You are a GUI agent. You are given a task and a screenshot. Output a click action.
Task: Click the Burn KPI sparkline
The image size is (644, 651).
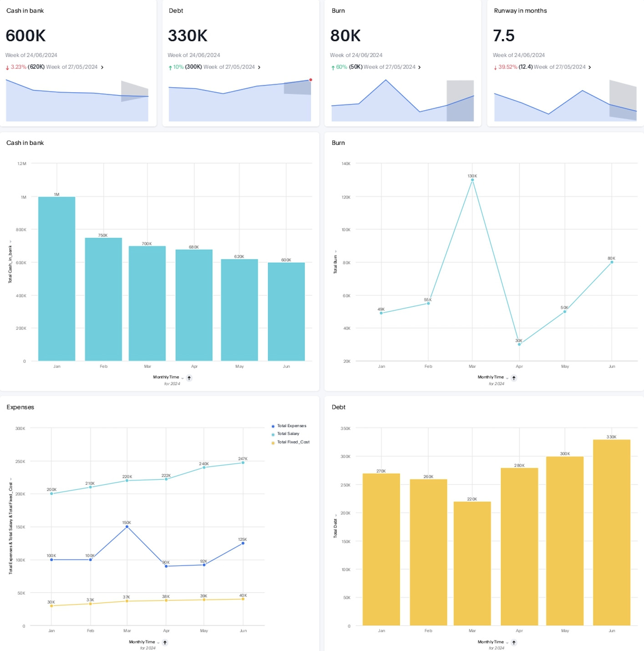[x=403, y=100]
